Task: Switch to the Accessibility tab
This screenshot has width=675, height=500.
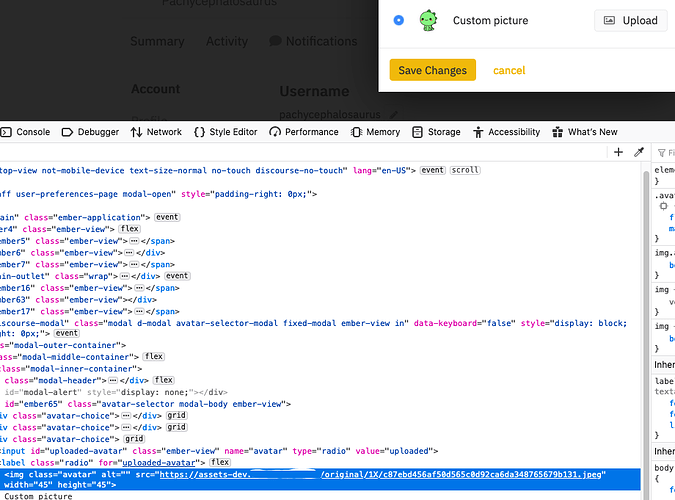Action: point(507,132)
